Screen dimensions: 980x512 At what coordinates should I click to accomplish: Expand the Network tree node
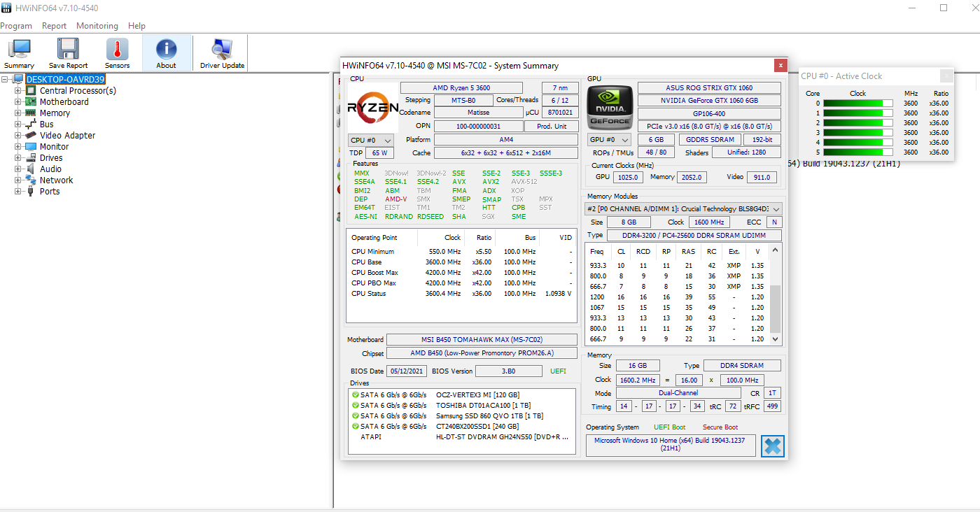[18, 180]
